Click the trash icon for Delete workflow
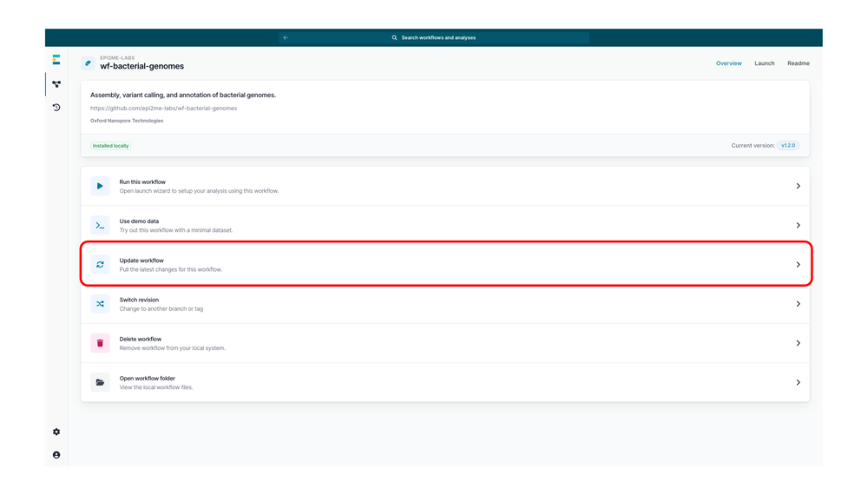The height and width of the screenshot is (495, 868). [x=100, y=343]
